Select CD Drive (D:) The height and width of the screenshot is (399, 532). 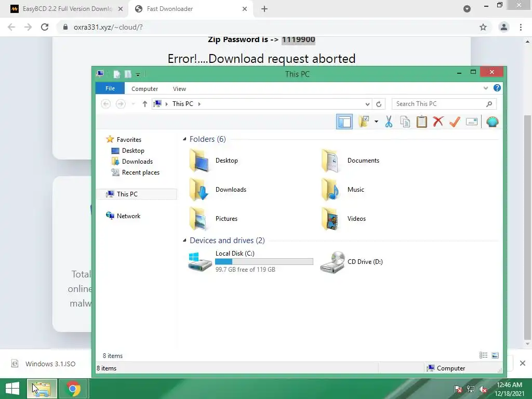click(352, 262)
